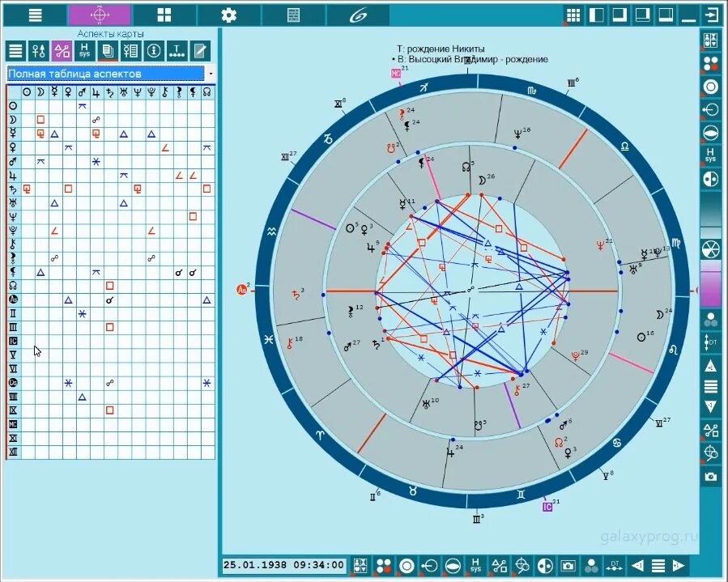728x582 pixels.
Task: Click the pink MC marker on chart
Action: [x=395, y=74]
